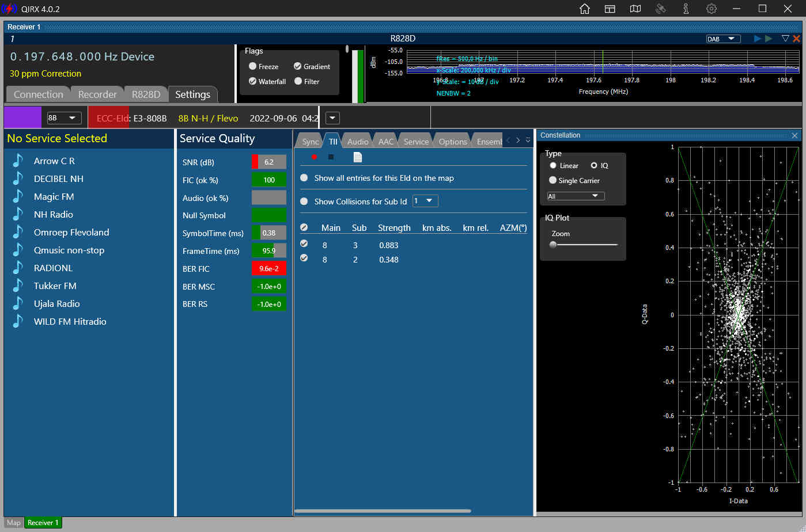Switch to the Settings tab
Screen dimensions: 806x532
click(192, 94)
